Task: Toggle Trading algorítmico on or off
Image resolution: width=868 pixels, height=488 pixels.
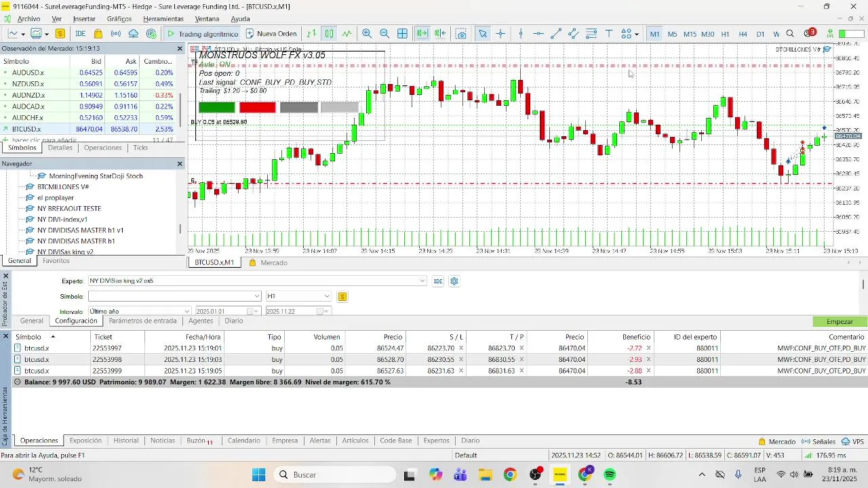Action: tap(202, 34)
